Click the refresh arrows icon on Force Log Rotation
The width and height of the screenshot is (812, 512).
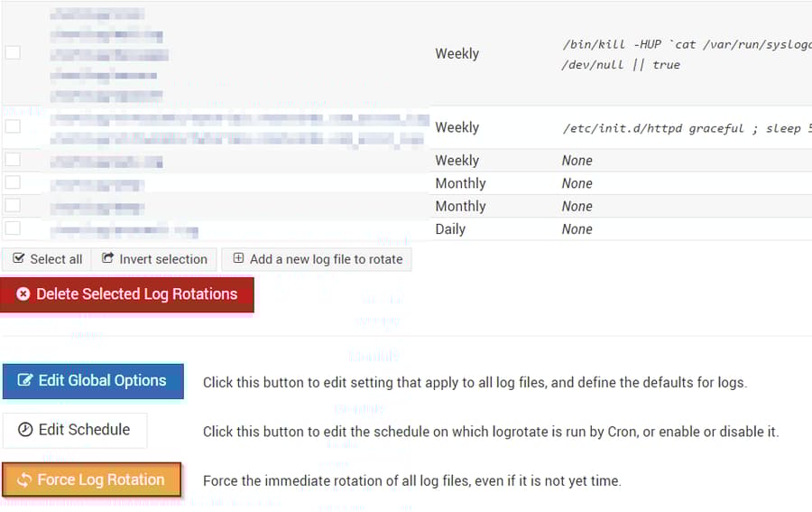24,480
